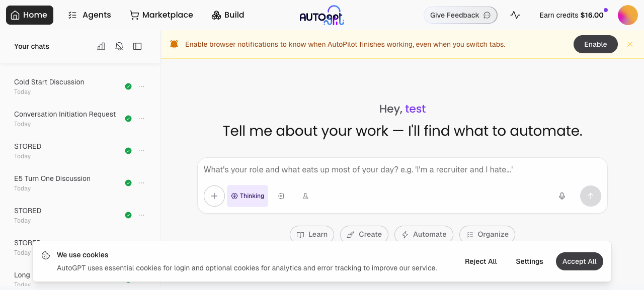This screenshot has height=290, width=644.
Task: Click the send arrow button
Action: [591, 196]
